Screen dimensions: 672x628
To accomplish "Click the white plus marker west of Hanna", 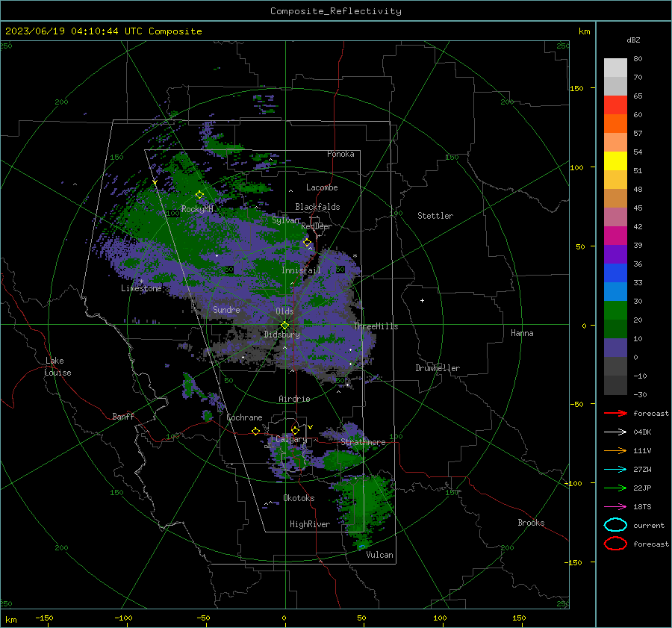I will [422, 300].
